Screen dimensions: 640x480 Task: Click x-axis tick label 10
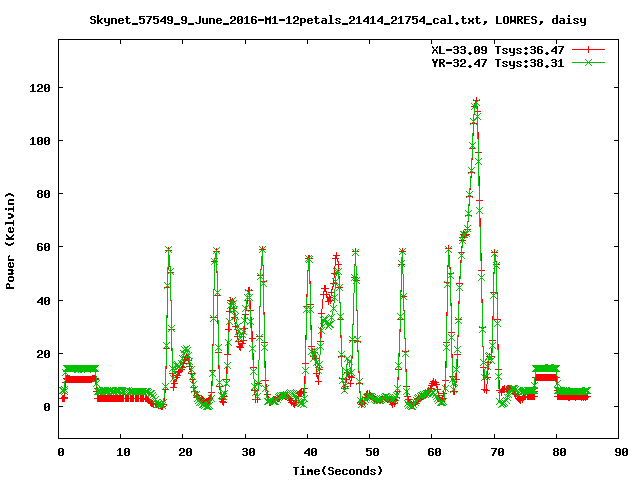tap(123, 452)
